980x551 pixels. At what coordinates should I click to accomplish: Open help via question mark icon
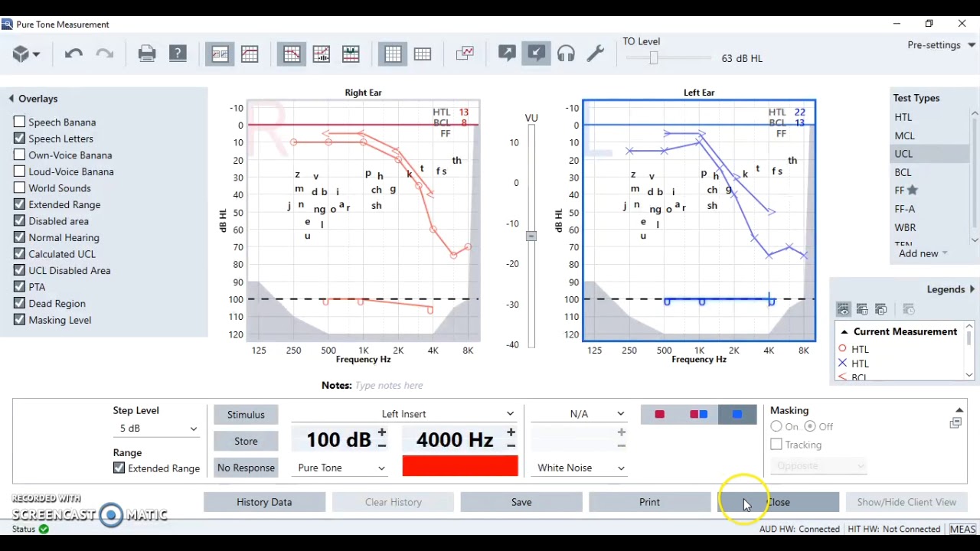point(178,54)
